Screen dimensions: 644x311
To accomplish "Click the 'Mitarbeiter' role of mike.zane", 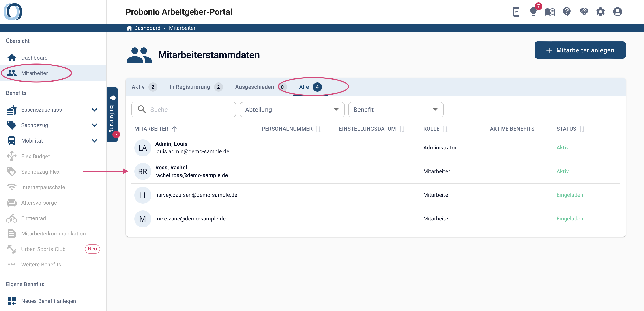I will pyautogui.click(x=436, y=219).
